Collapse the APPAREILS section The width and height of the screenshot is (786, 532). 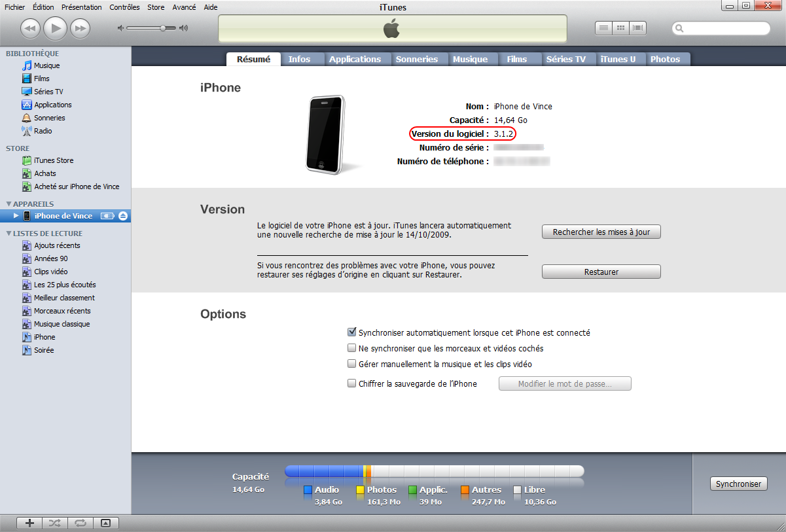[9, 204]
